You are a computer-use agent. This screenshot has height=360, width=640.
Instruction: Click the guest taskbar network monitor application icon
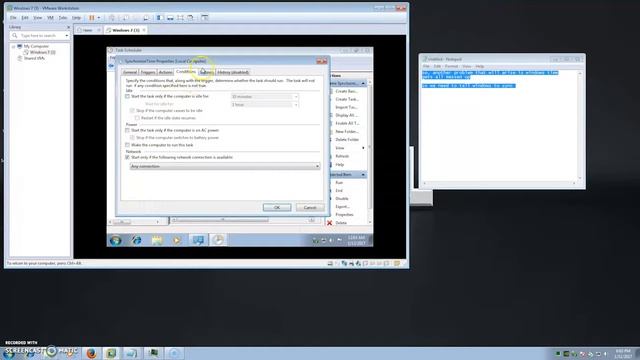point(198,240)
